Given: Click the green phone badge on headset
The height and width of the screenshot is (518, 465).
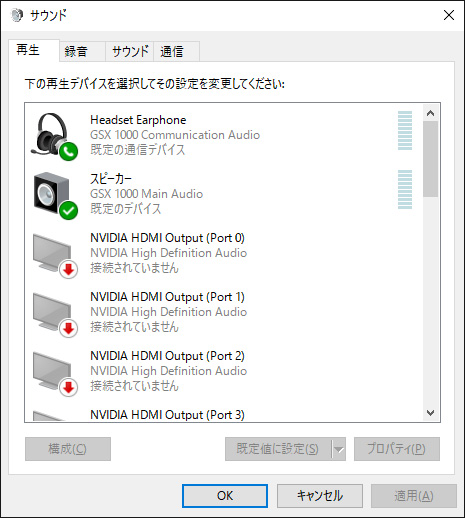Looking at the screenshot, I should [x=69, y=152].
